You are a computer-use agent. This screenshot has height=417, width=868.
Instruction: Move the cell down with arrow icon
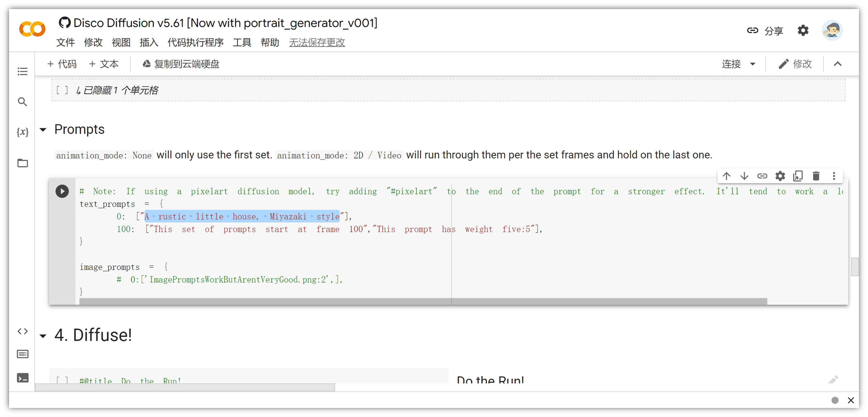pos(744,176)
